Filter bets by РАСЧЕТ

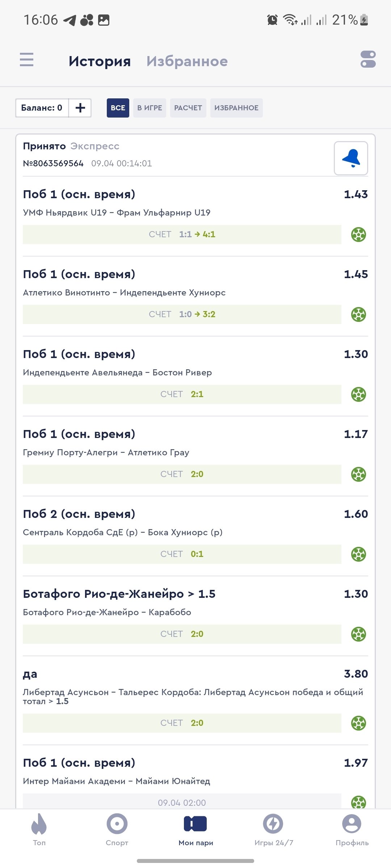[x=188, y=108]
